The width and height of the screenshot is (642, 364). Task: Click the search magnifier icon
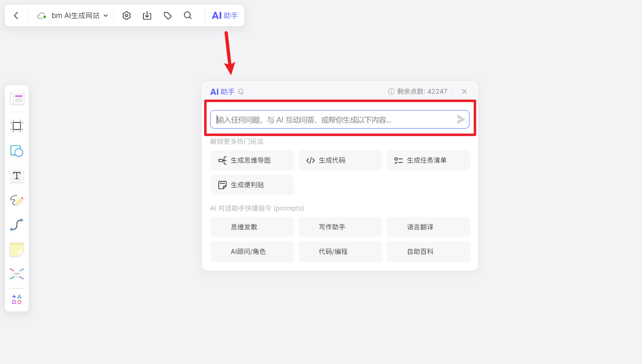188,16
